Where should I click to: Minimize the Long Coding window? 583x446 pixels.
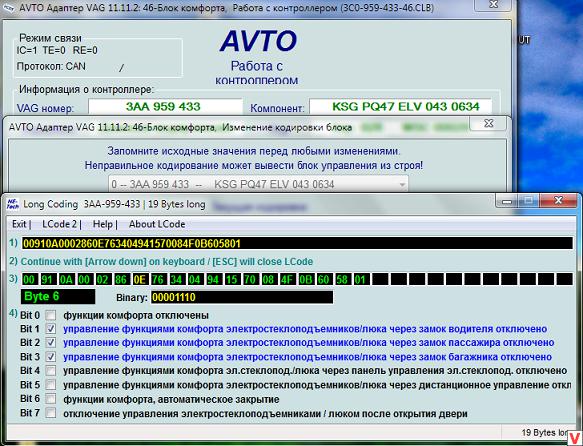(x=507, y=201)
